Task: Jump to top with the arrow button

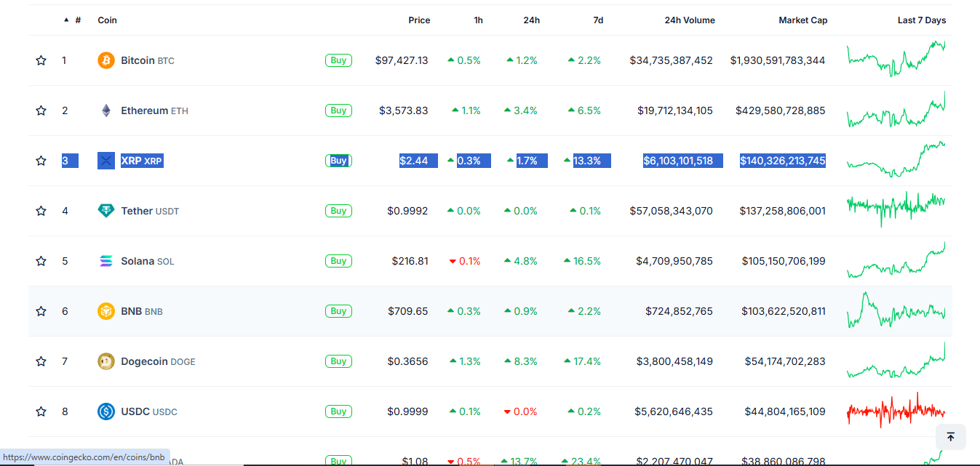Action: (950, 437)
